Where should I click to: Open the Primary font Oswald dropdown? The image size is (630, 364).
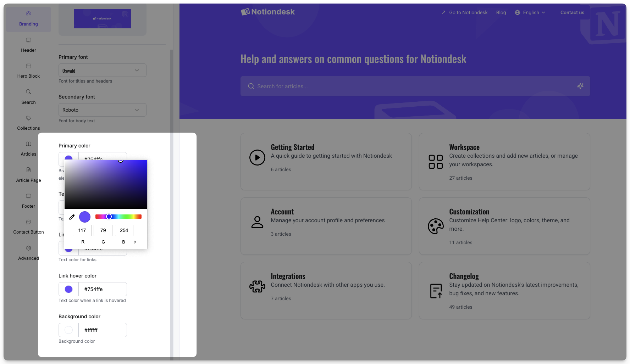[x=102, y=71]
